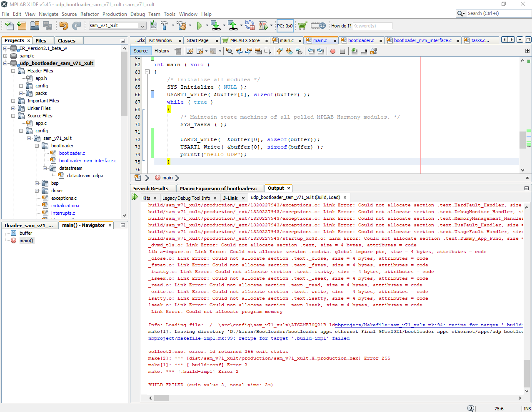Open the MPLAB X Store tab
The width and height of the screenshot is (532, 412).
coord(245,40)
